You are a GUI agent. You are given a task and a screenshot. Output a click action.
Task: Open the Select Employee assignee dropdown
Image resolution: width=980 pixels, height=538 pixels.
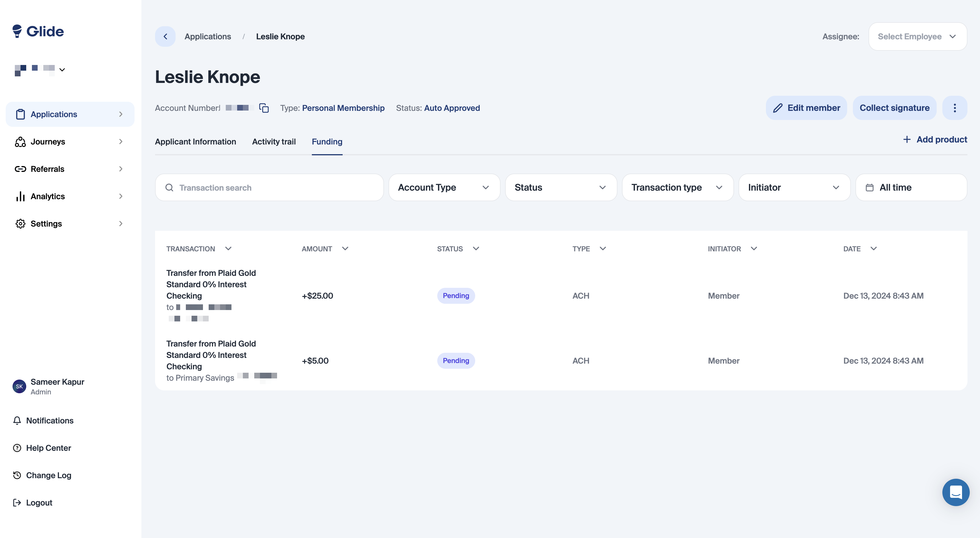917,36
